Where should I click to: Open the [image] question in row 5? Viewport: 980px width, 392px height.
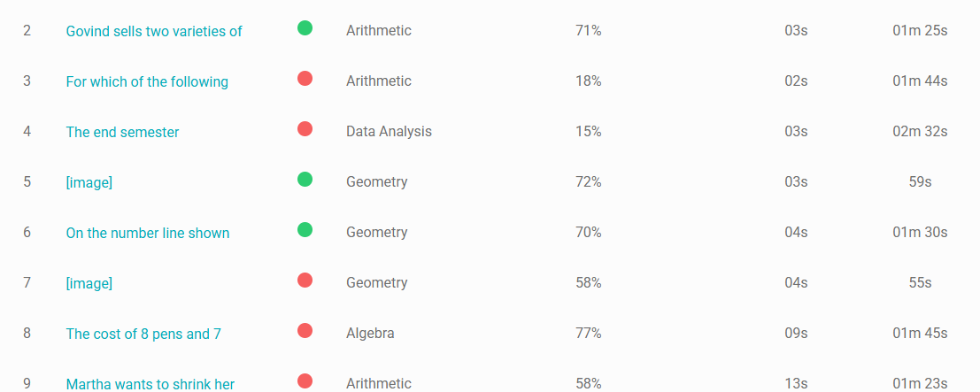coord(89,182)
